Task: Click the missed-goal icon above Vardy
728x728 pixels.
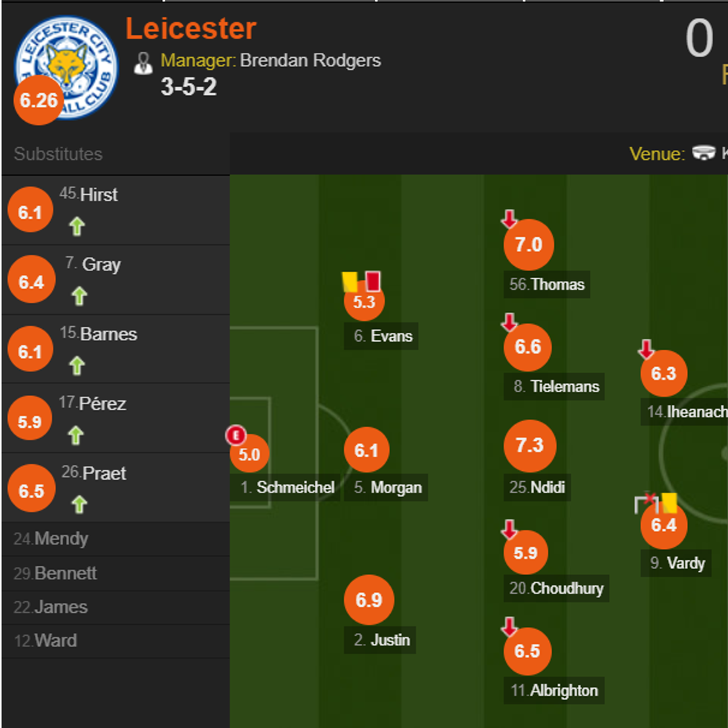Action: pos(646,503)
